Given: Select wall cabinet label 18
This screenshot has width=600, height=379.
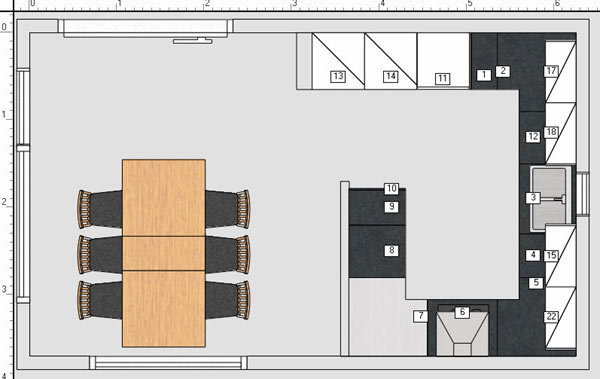Looking at the screenshot, I should pos(551,132).
